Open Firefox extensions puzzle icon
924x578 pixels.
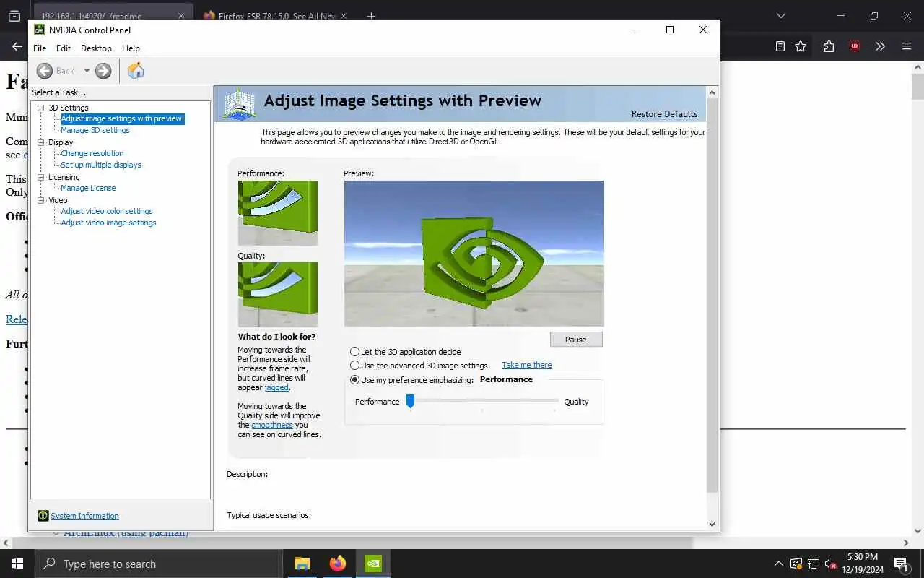(829, 46)
